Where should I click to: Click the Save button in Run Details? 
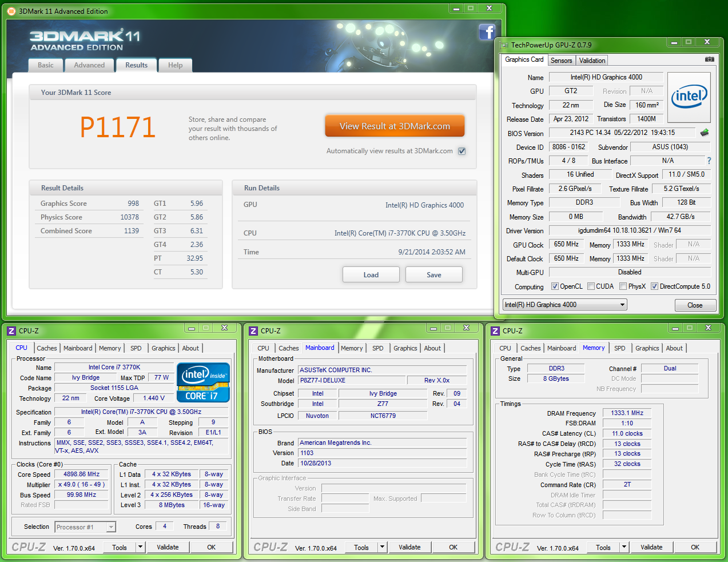(434, 275)
